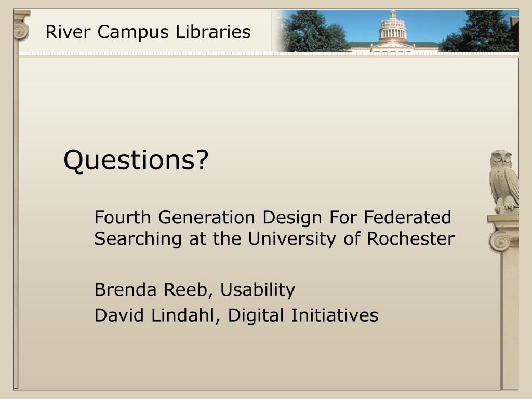Click the words Digital Initiatives
The width and height of the screenshot is (532, 399).
(303, 315)
